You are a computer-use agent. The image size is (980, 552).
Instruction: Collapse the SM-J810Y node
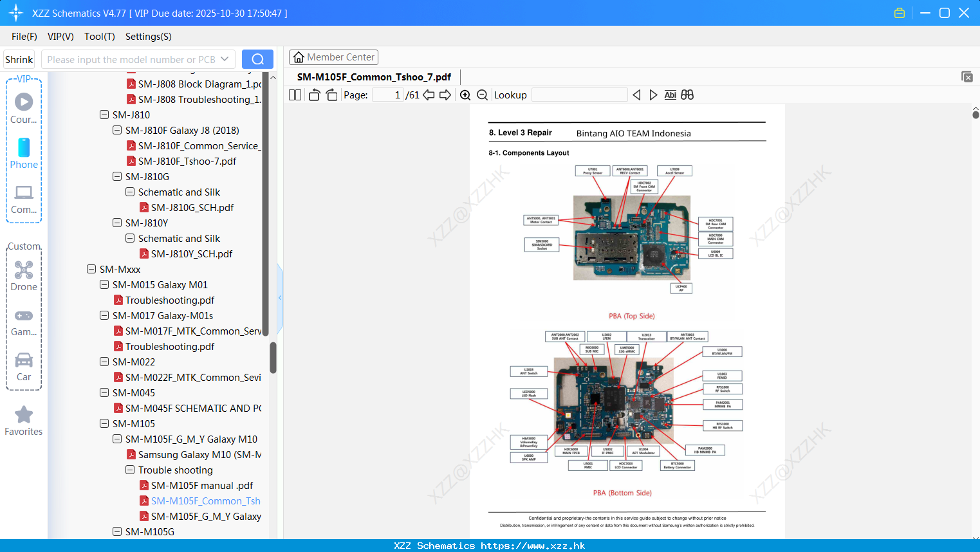pyautogui.click(x=117, y=223)
